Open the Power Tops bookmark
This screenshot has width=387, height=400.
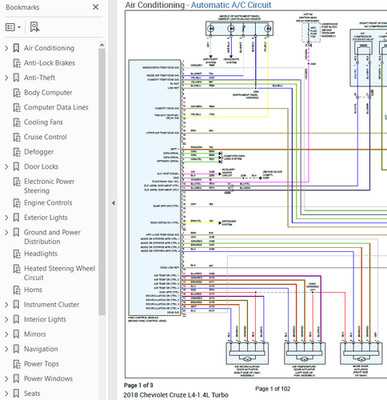[x=41, y=364]
